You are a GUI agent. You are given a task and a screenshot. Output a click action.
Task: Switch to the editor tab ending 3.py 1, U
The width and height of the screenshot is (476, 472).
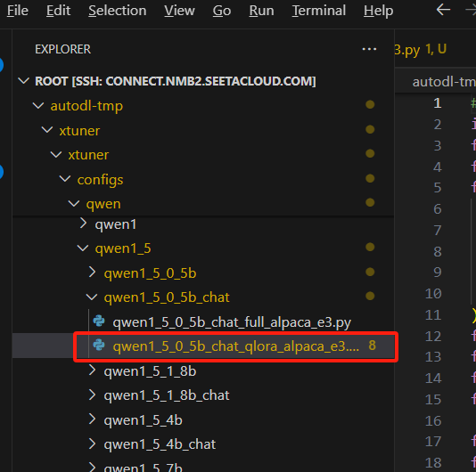tap(421, 50)
